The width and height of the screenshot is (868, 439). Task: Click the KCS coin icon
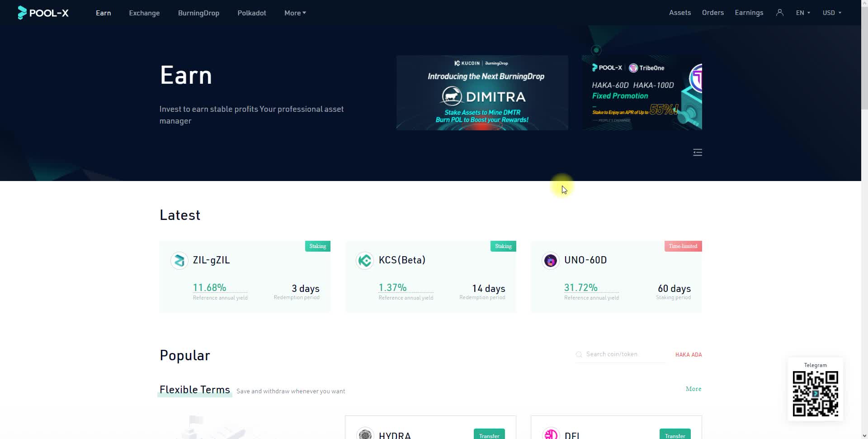pos(365,261)
